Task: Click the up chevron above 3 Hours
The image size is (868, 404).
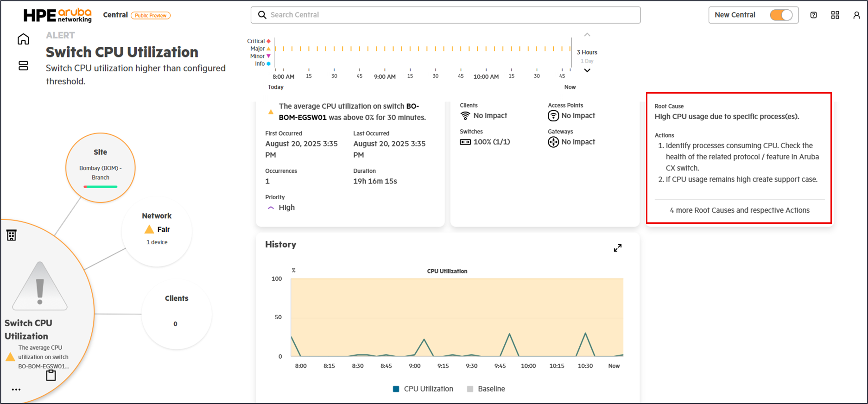Action: pos(587,35)
